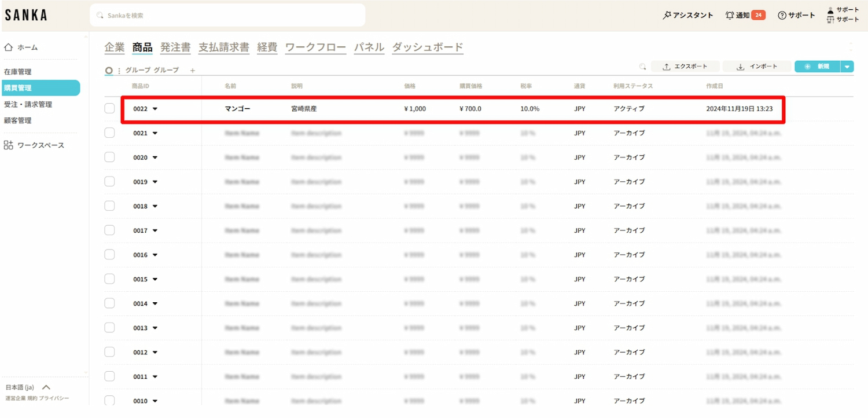Click the workspace storefront icon below the profile
Viewport: 868px width, 418px height.
pos(831,20)
